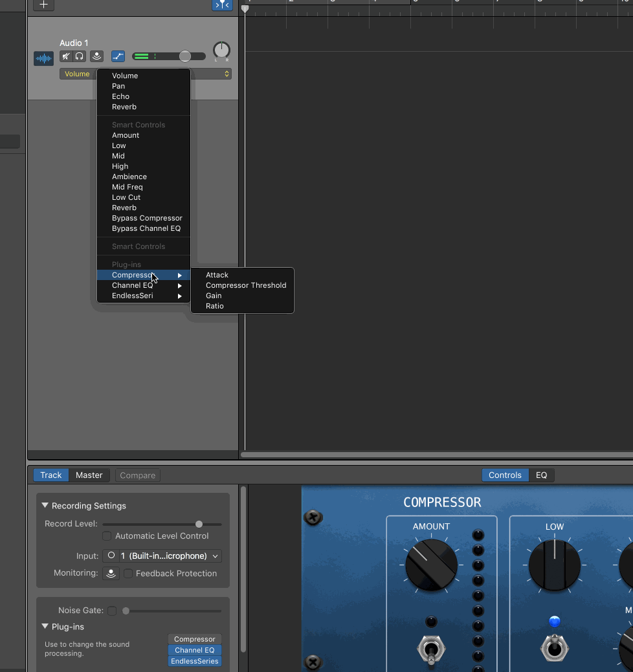Open the Volume automation parameter popup
Image resolution: width=633 pixels, height=672 pixels.
[146, 74]
